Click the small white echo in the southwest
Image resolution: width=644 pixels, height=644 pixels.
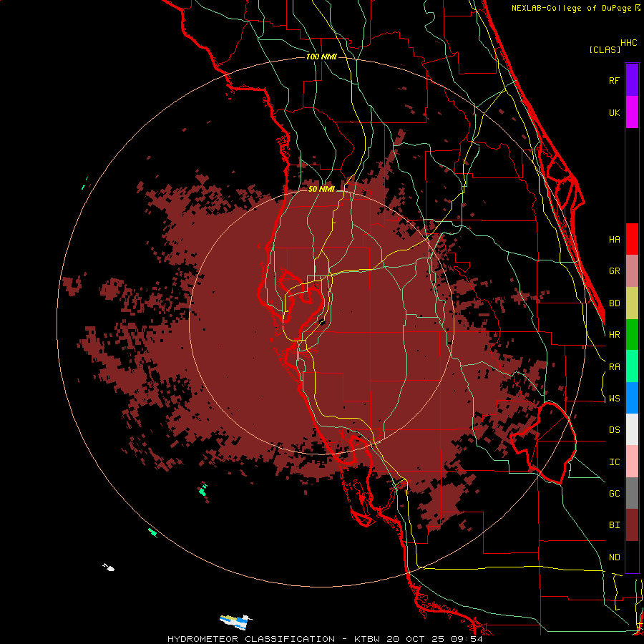[x=109, y=567]
